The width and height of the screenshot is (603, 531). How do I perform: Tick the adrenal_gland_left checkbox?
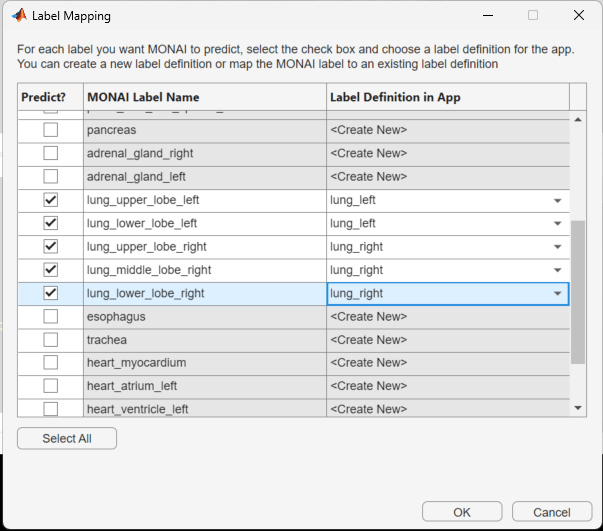tap(50, 176)
